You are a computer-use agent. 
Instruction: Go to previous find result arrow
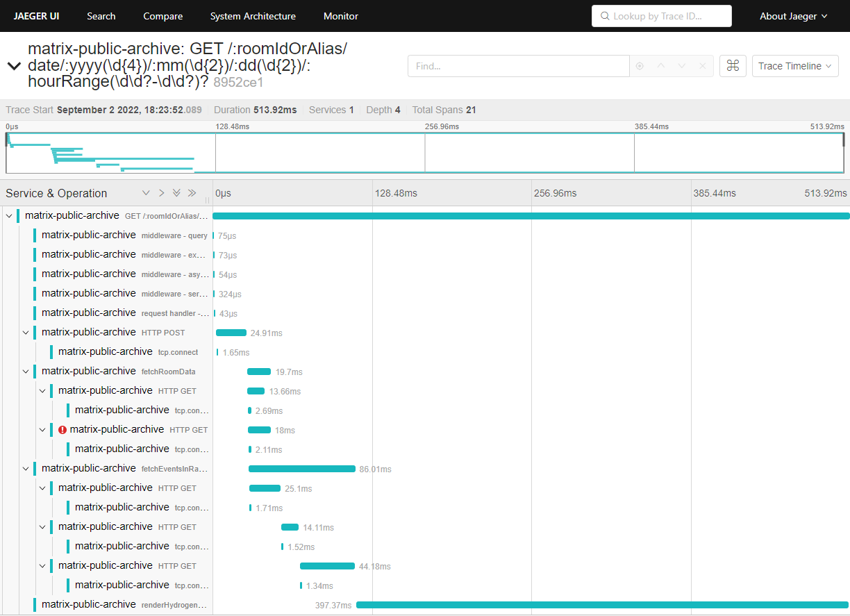tap(661, 66)
